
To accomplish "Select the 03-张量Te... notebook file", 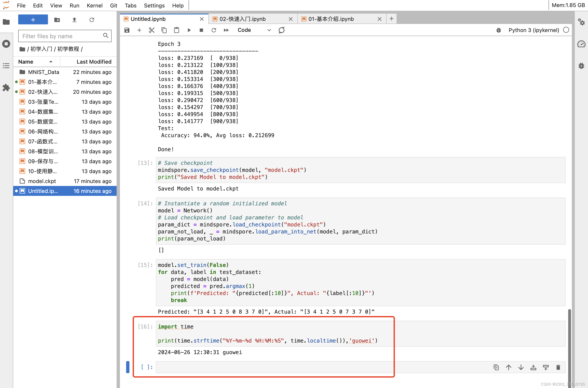I will tap(65, 102).
